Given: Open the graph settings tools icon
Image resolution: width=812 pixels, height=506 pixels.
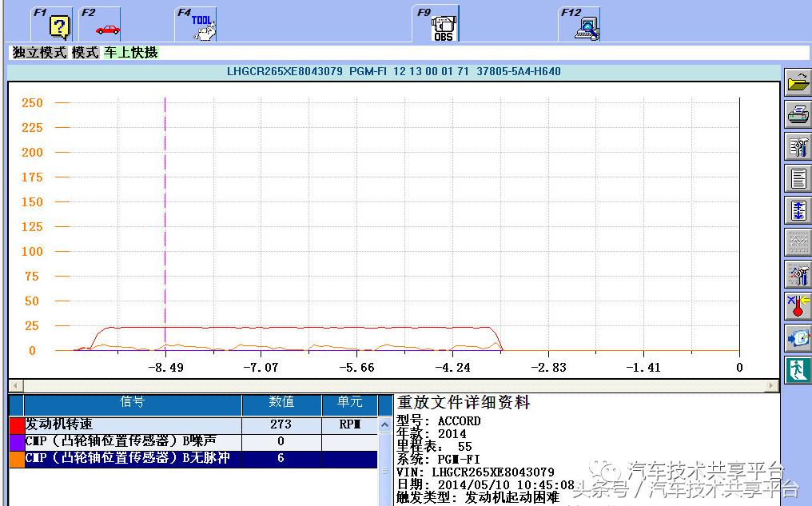Looking at the screenshot, I should pos(798,274).
